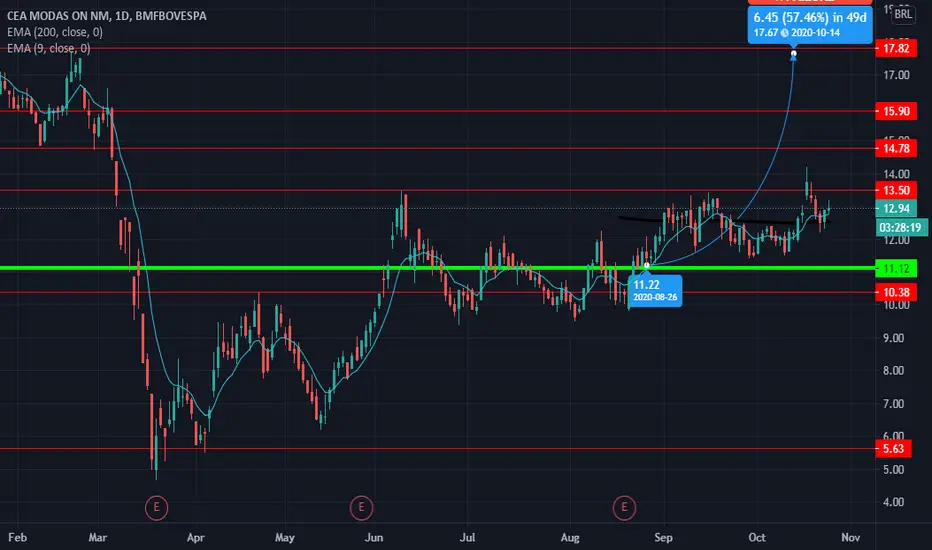Click the Mar label on time axis
This screenshot has width=932, height=550.
[x=97, y=538]
